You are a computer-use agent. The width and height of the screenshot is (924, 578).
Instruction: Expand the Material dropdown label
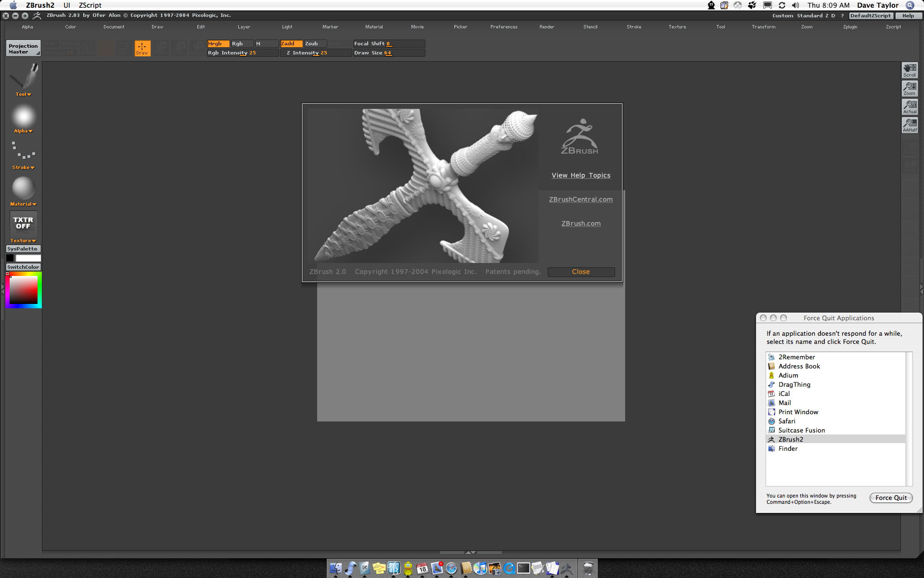click(23, 204)
